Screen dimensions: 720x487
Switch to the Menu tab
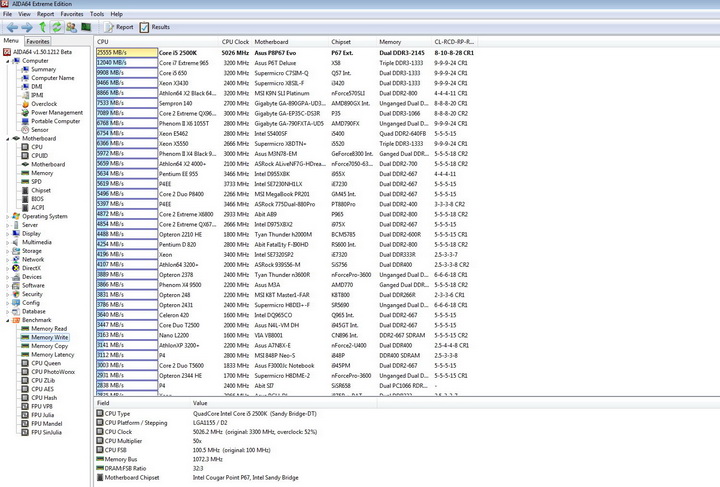pos(11,41)
